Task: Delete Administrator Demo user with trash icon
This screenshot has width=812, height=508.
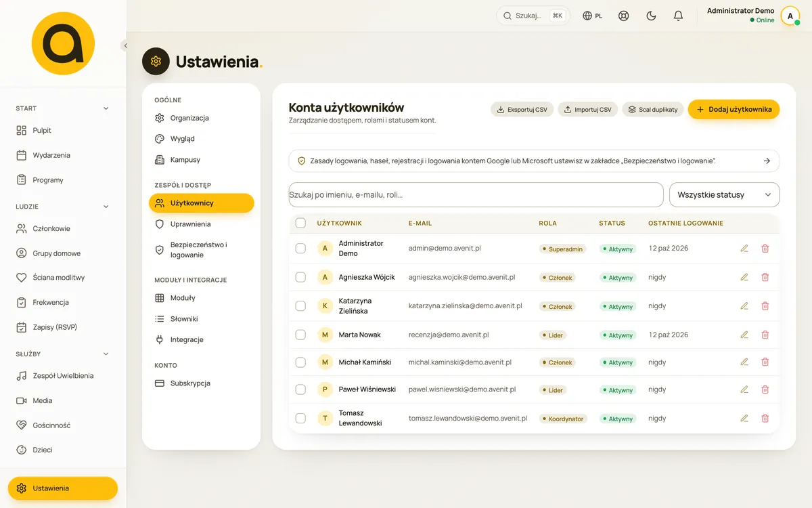Action: pos(765,249)
